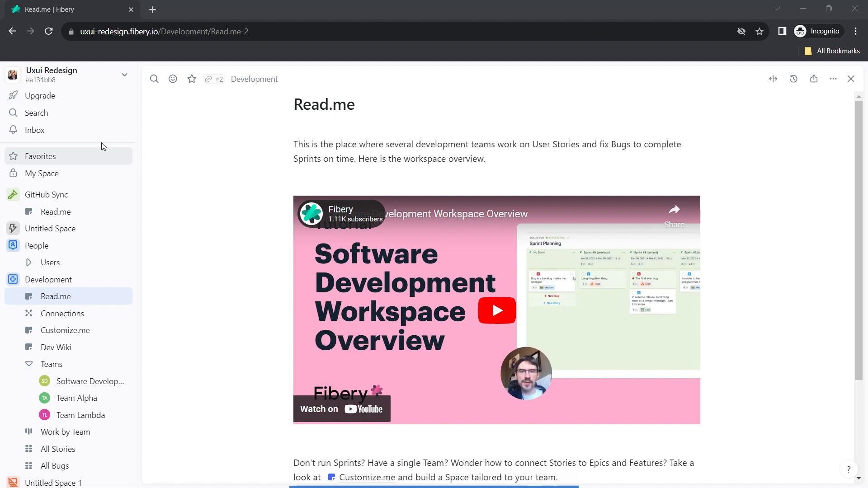This screenshot has width=868, height=488.
Task: Click the share/export icon in toolbar
Action: [x=814, y=78]
